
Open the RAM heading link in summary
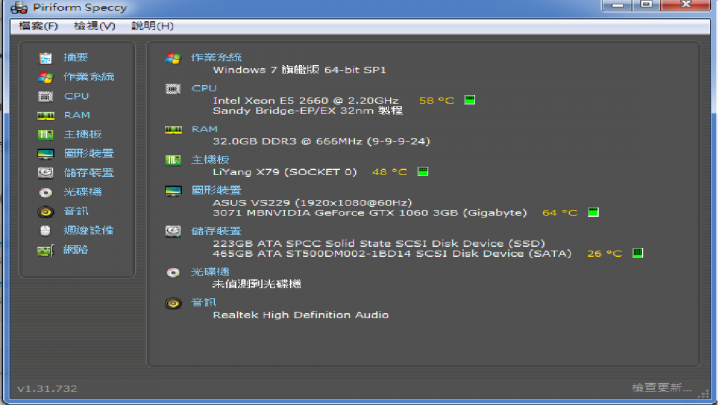point(204,129)
